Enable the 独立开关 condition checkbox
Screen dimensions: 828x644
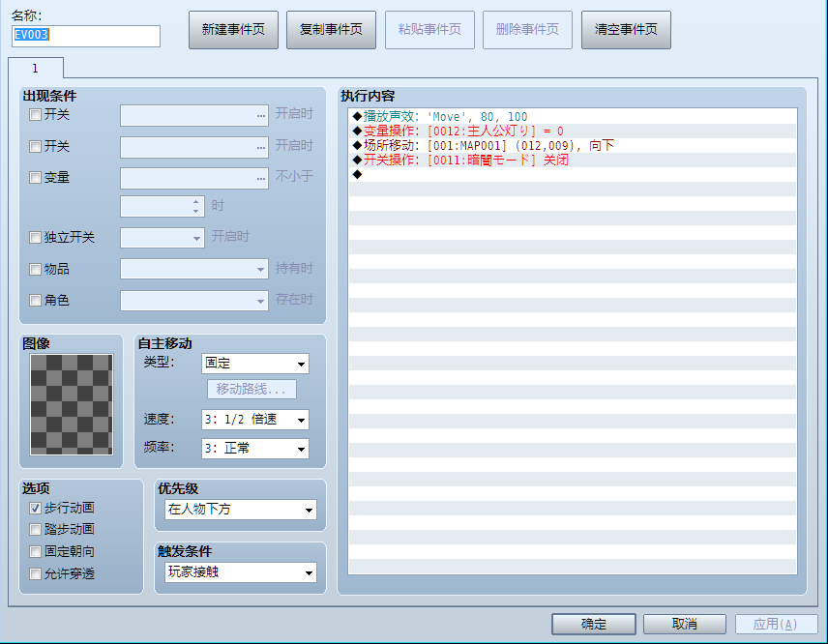(36, 237)
